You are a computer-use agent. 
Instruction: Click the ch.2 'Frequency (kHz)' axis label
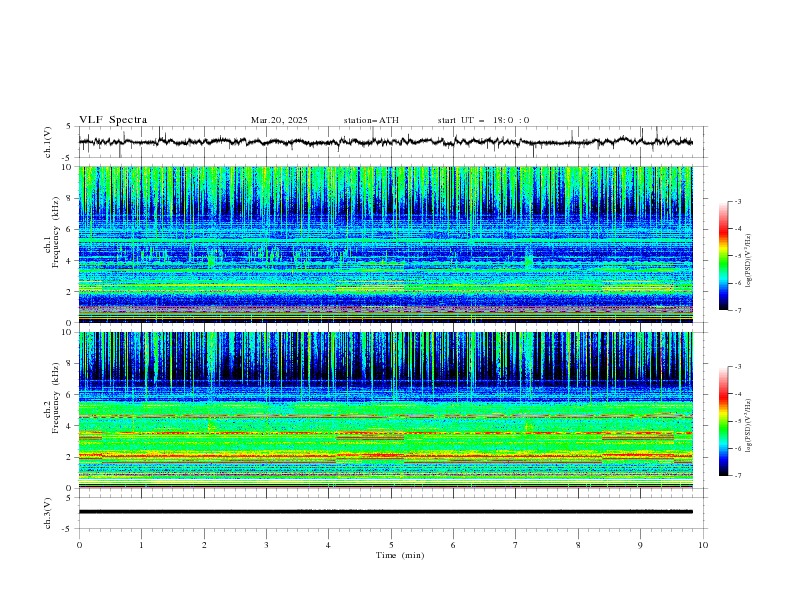point(55,398)
